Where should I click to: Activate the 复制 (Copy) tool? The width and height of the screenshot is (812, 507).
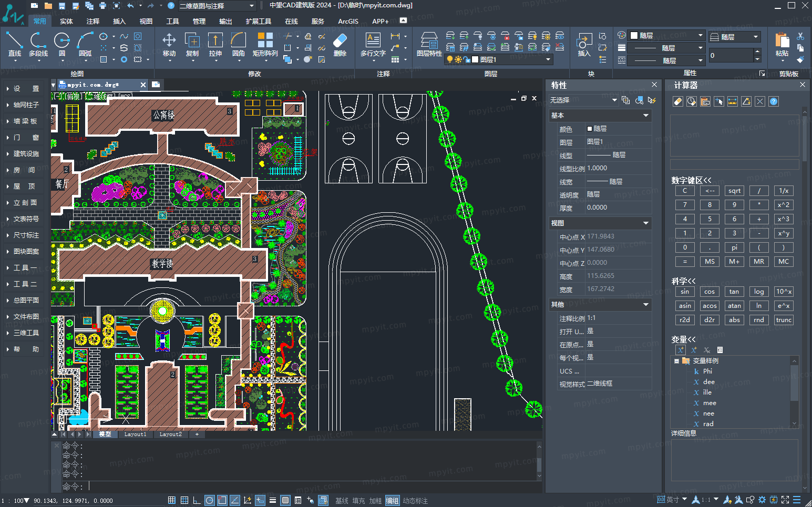pyautogui.click(x=192, y=45)
